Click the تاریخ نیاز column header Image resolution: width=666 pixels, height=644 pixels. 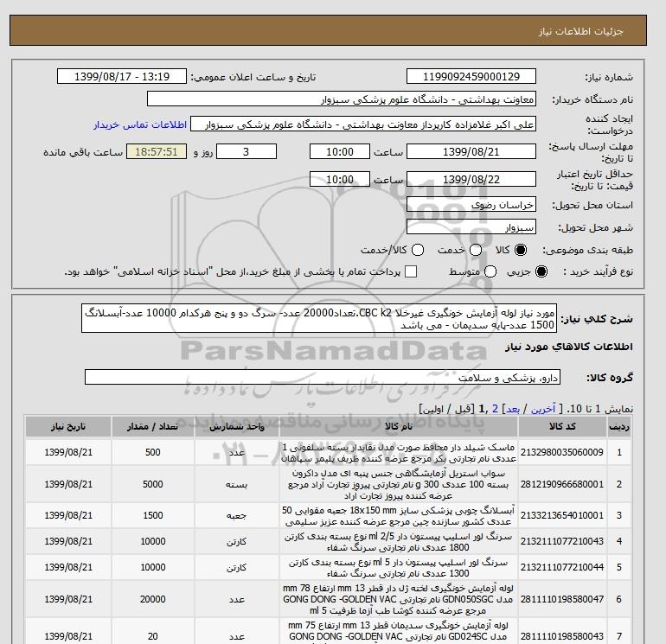pyautogui.click(x=68, y=427)
